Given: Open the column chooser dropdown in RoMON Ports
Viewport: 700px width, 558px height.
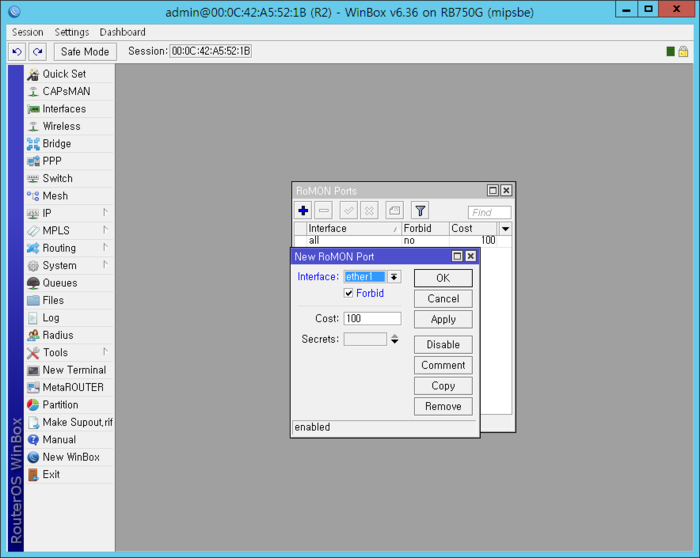Looking at the screenshot, I should coord(505,229).
